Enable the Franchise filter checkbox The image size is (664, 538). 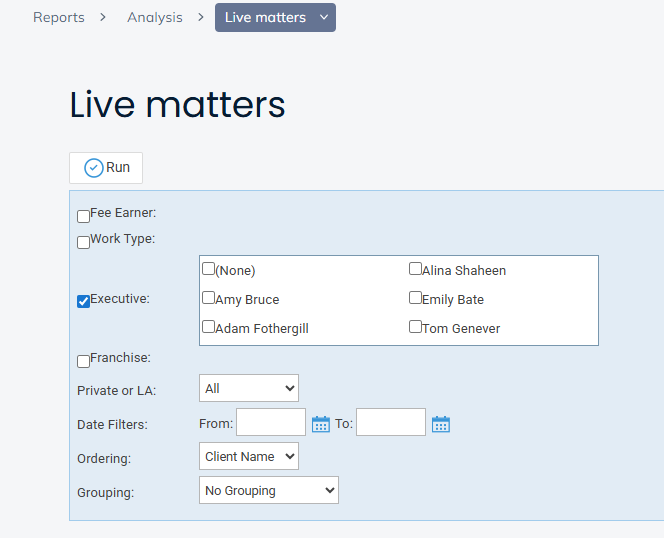click(x=84, y=361)
